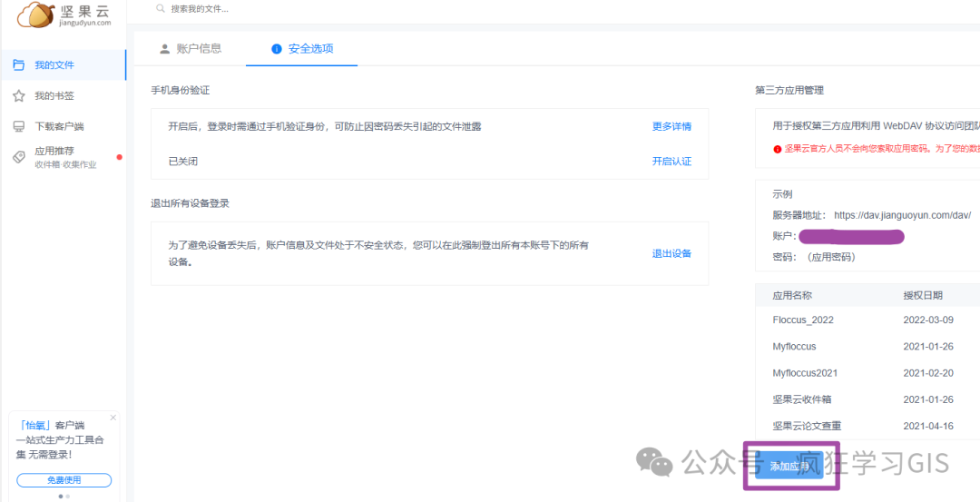Select the Myfloccus2021 app row
Screen dimensions: 980x502
pos(868,373)
